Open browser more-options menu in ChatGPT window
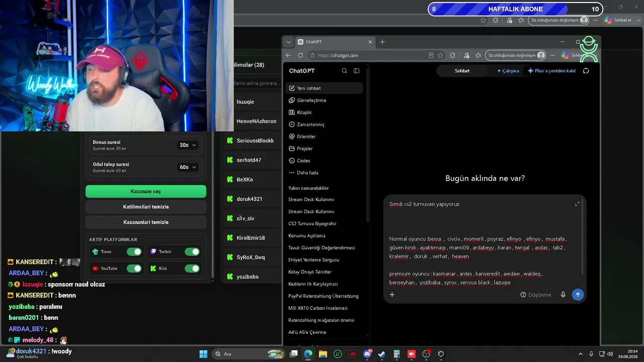This screenshot has width=644, height=362. 553,55
